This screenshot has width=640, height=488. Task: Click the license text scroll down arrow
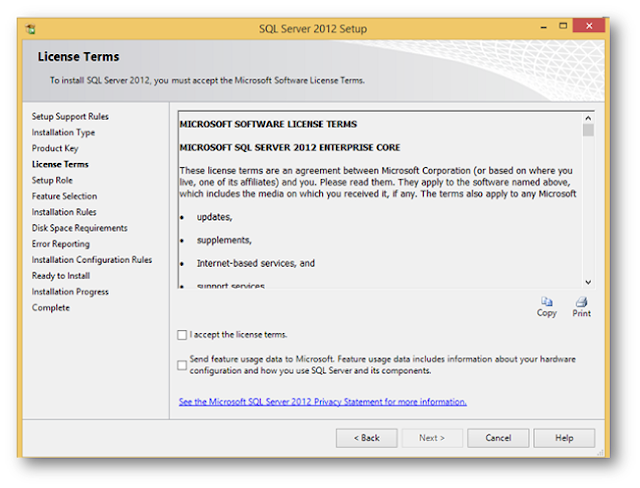(x=588, y=282)
